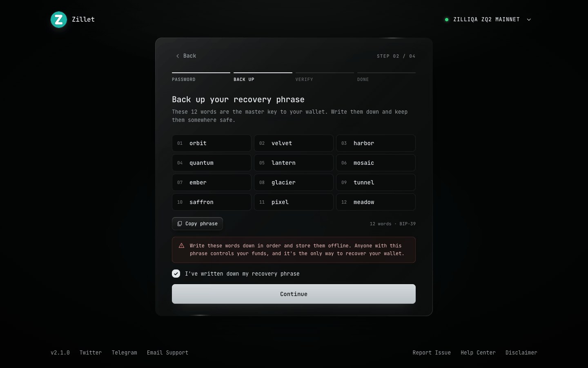Image resolution: width=588 pixels, height=368 pixels.
Task: Click word 05 lantern
Action: coord(294,163)
